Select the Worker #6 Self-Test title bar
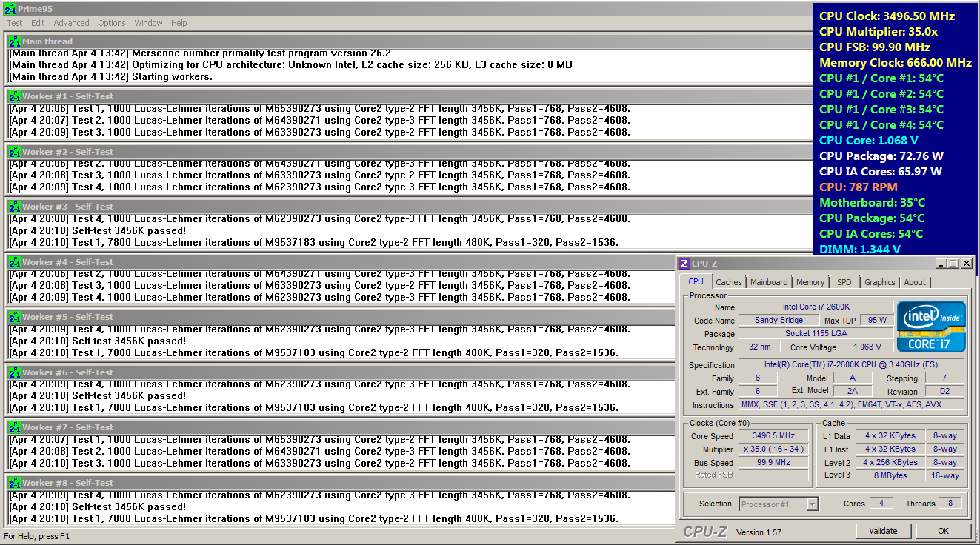Image resolution: width=980 pixels, height=545 pixels. point(296,373)
